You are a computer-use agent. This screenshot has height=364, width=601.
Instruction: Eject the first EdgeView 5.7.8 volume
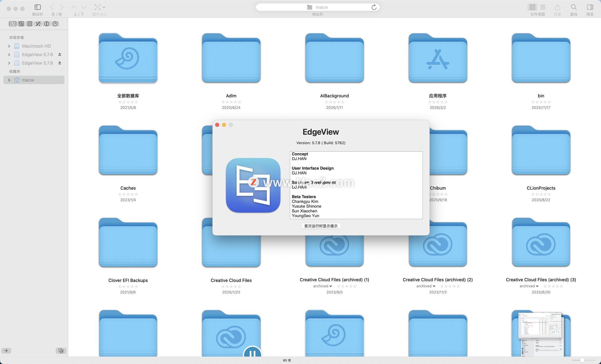(x=59, y=54)
